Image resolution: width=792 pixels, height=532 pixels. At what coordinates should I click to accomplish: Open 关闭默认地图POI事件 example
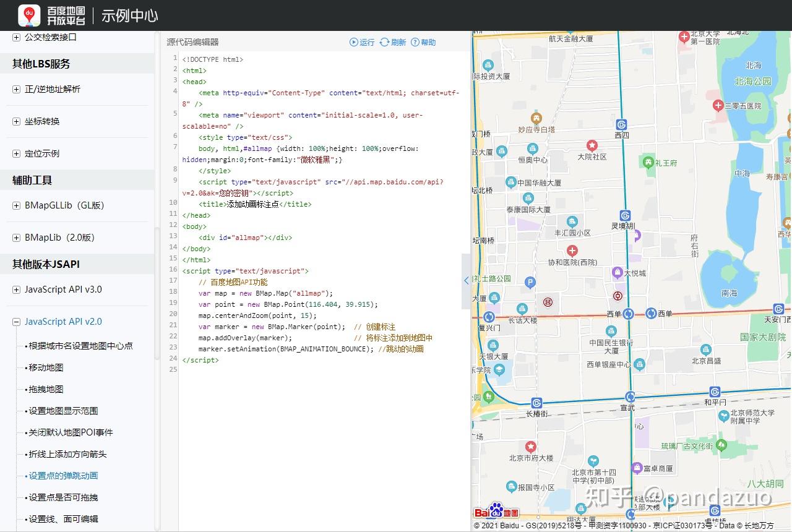coord(71,432)
